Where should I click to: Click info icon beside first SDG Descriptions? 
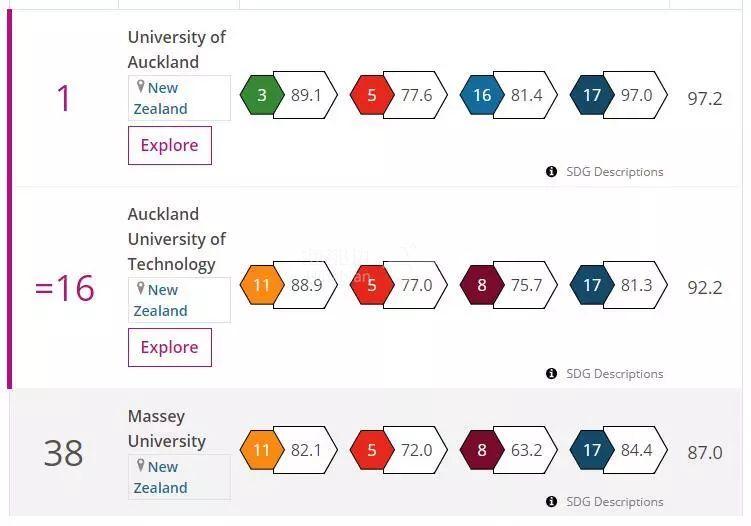552,172
